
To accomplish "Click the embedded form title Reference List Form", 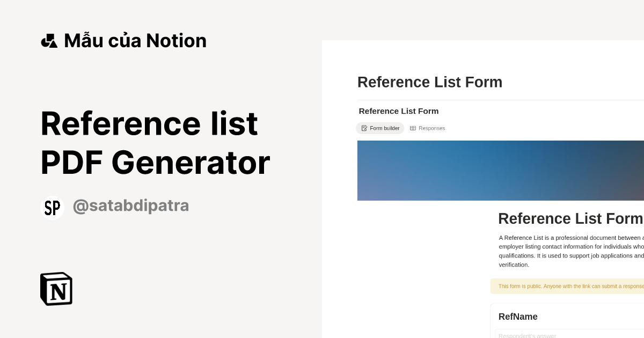I will (570, 218).
